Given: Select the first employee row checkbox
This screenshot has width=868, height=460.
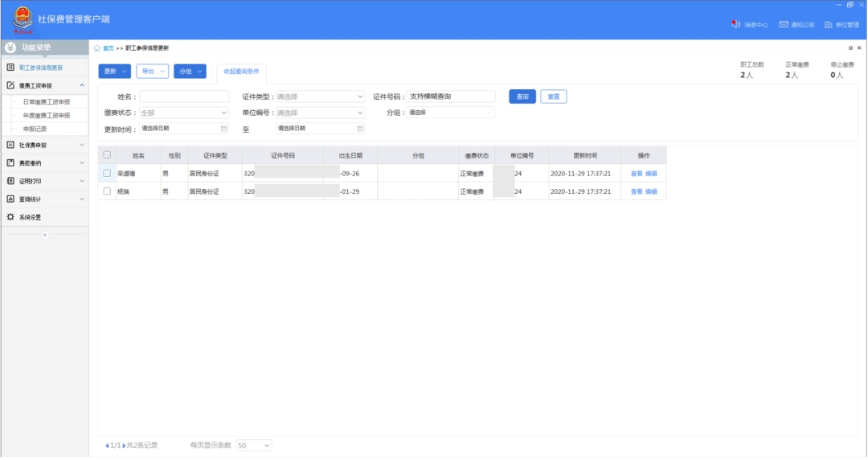Looking at the screenshot, I should (x=107, y=173).
